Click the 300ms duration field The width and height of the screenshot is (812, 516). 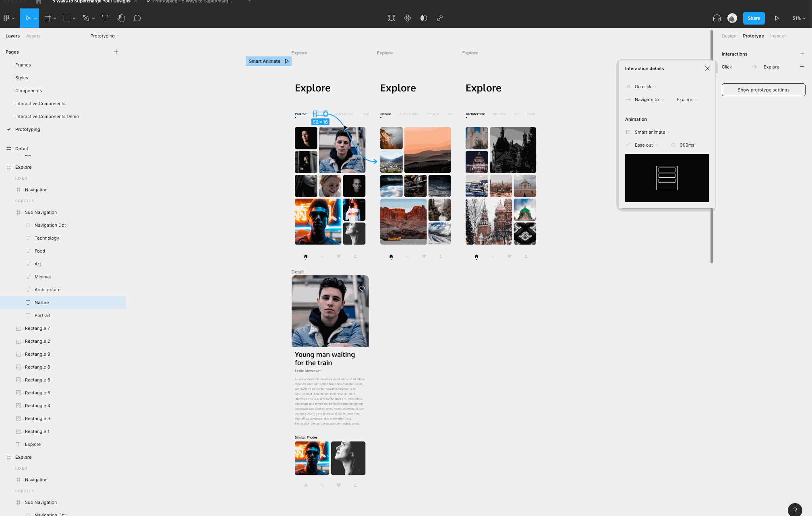687,145
